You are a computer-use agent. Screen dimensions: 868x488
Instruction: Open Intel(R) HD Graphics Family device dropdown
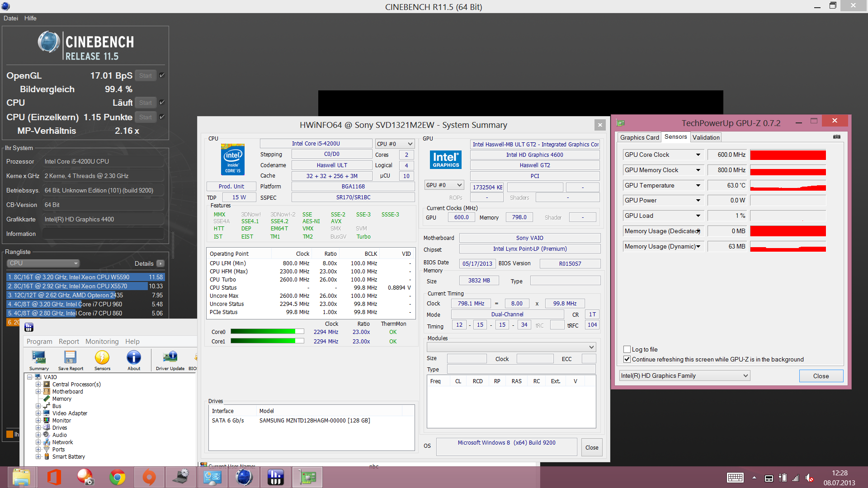pos(684,375)
